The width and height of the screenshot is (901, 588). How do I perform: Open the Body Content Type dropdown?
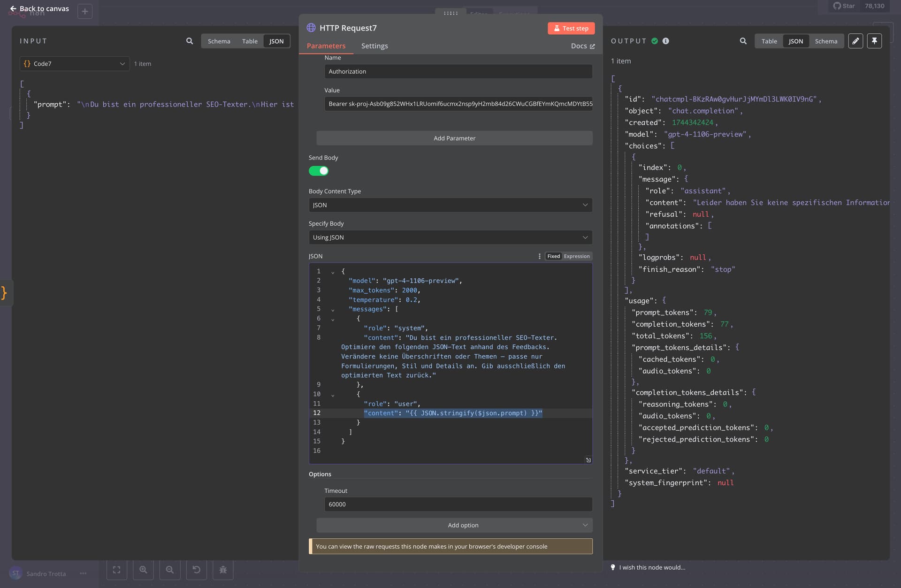coord(450,205)
